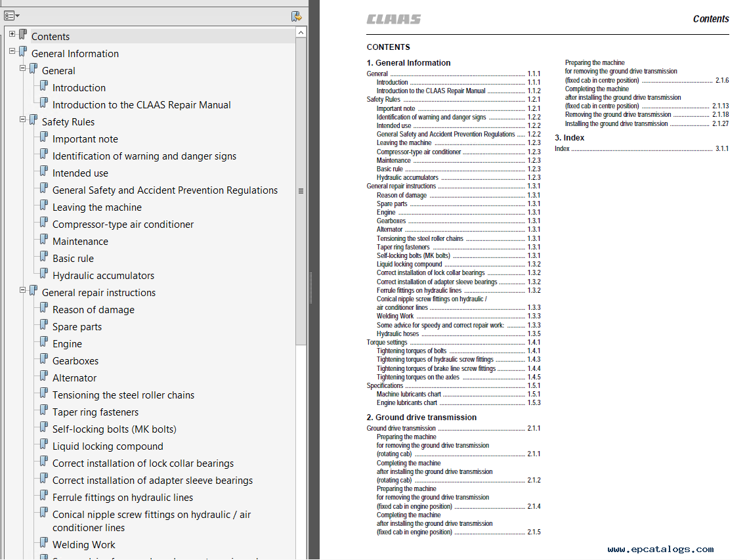Collapse the Safety Rules bookmark subtree

(x=22, y=119)
